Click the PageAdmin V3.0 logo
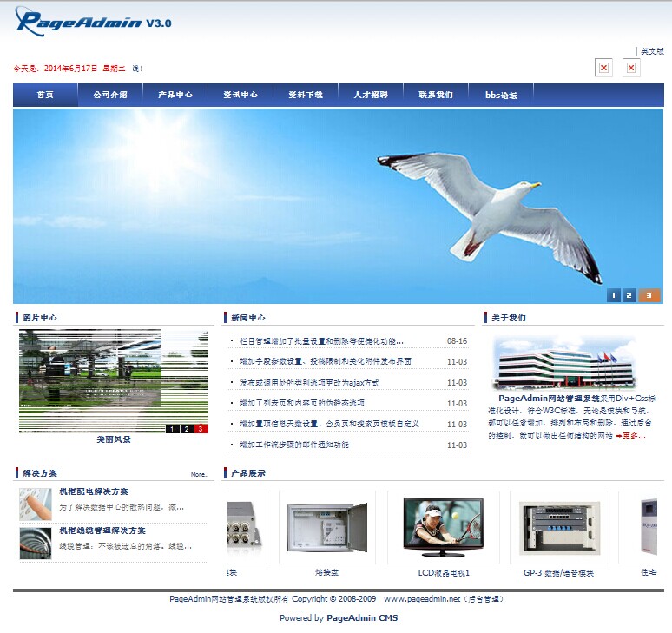 pyautogui.click(x=93, y=23)
